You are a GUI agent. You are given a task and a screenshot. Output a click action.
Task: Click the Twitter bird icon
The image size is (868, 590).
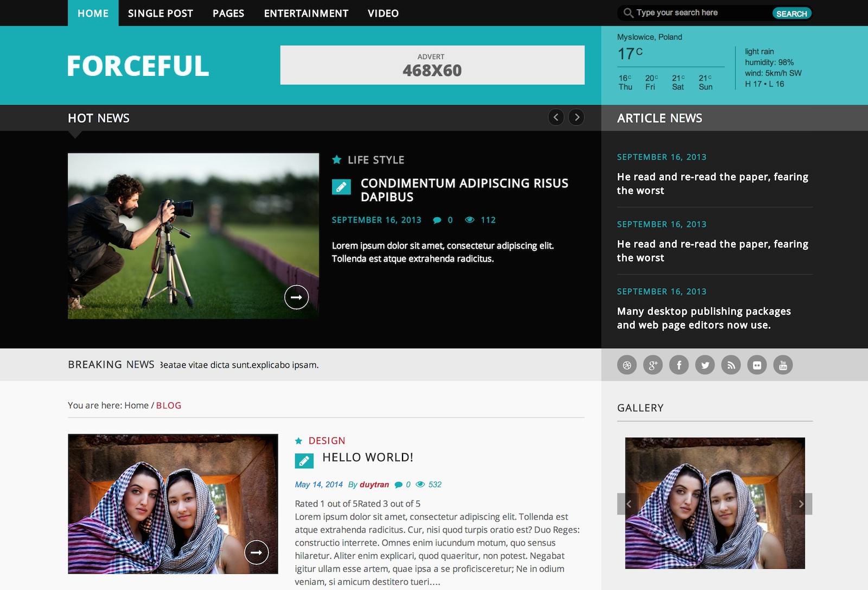coord(705,365)
